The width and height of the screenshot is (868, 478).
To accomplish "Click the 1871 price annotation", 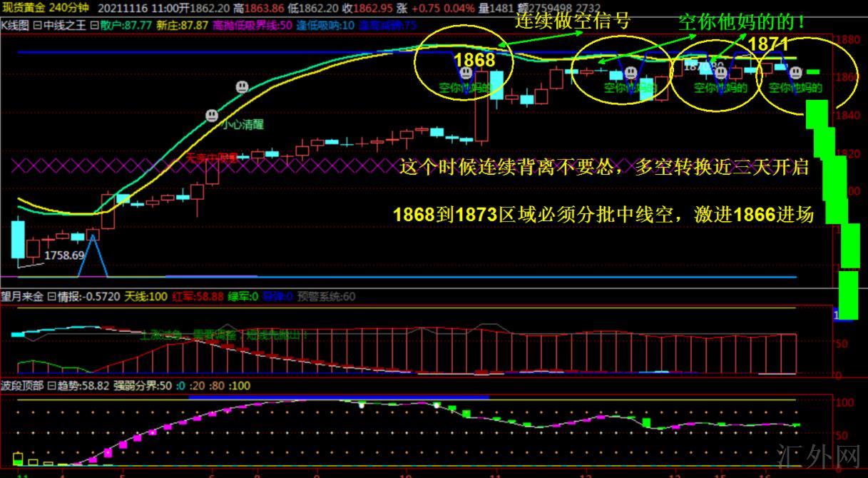I will tap(767, 44).
